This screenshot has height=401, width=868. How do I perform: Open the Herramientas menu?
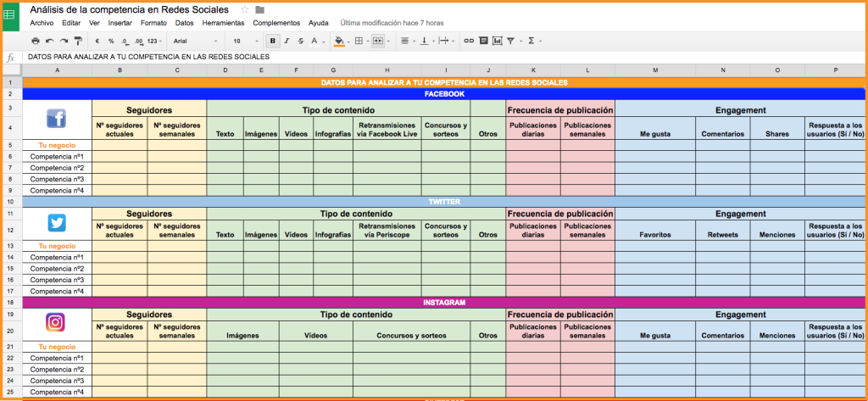223,23
